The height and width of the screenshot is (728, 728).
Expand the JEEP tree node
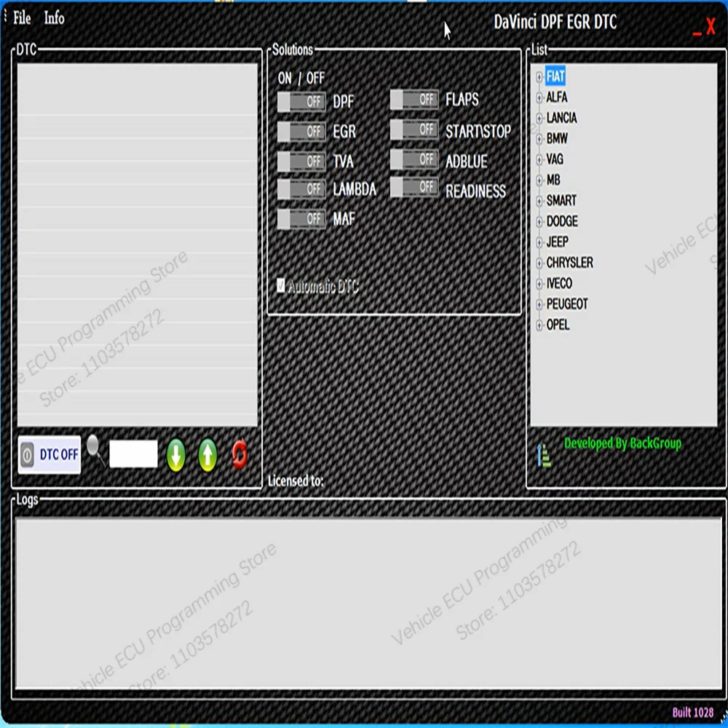[x=539, y=242]
